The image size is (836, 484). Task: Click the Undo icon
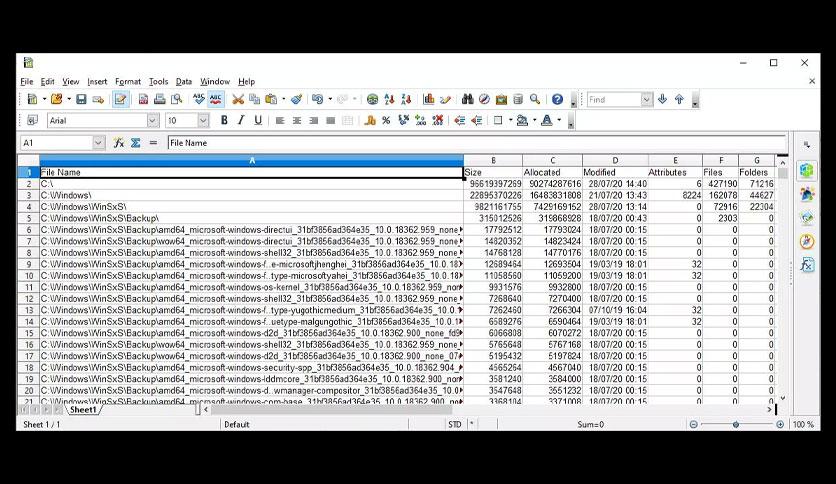click(x=318, y=99)
